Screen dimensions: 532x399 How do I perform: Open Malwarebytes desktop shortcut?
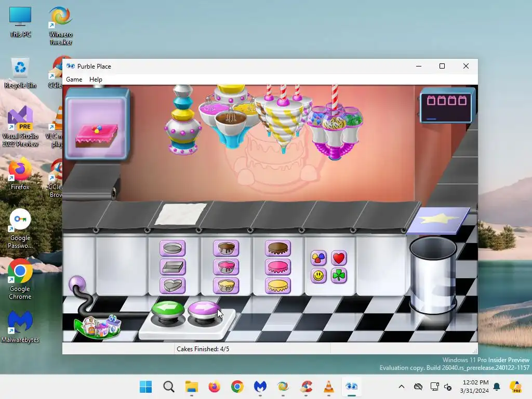(x=20, y=327)
